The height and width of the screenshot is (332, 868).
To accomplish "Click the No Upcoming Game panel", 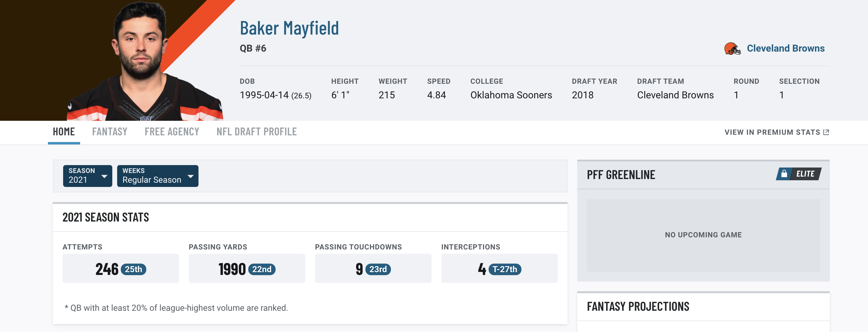I will point(703,235).
